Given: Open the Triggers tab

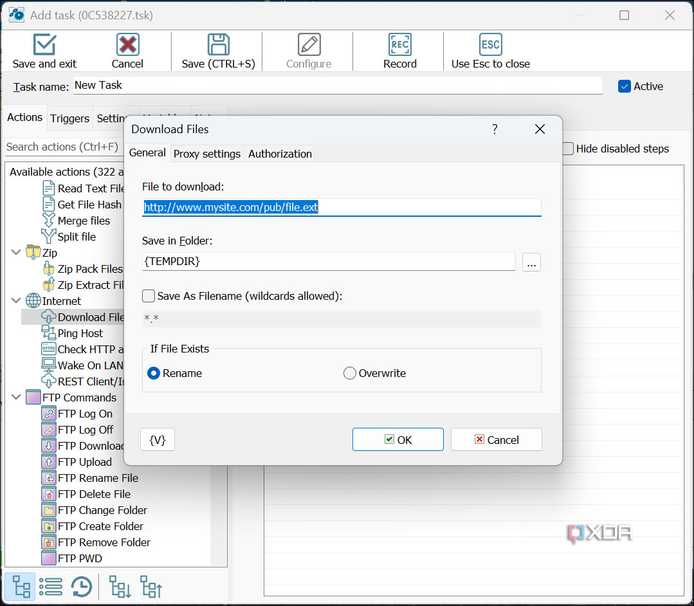Looking at the screenshot, I should tap(69, 118).
